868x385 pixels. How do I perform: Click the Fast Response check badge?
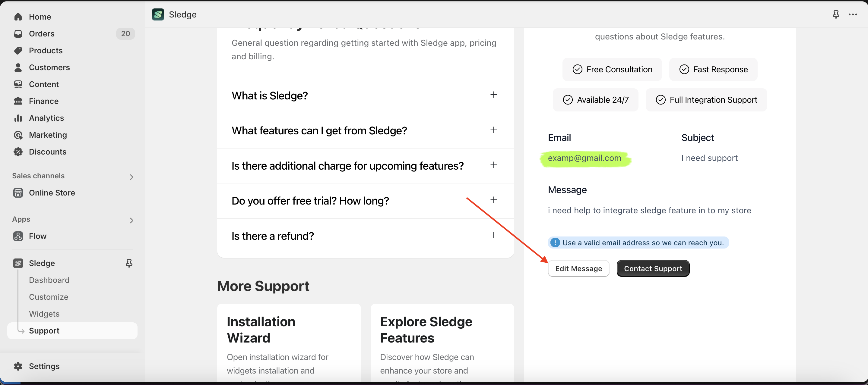point(713,69)
